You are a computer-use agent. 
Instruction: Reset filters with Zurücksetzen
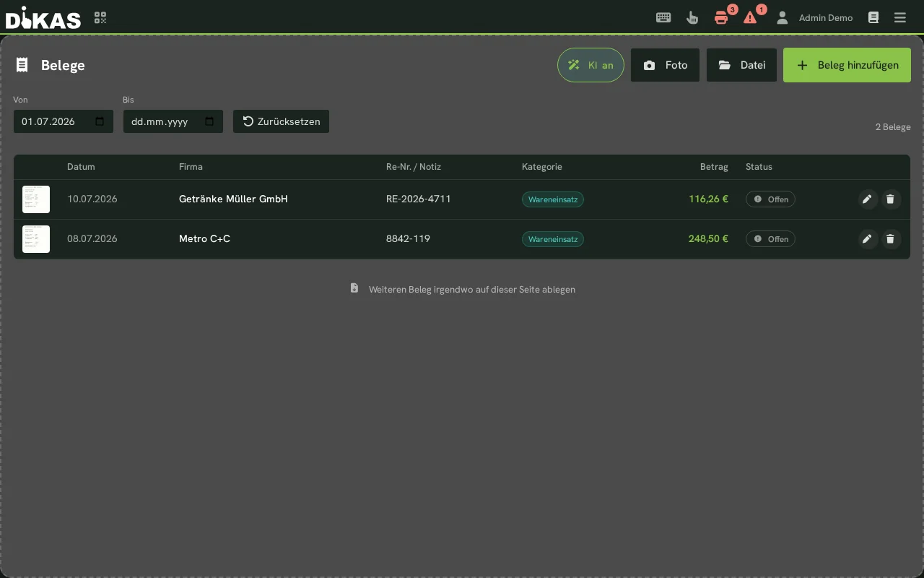pyautogui.click(x=281, y=121)
